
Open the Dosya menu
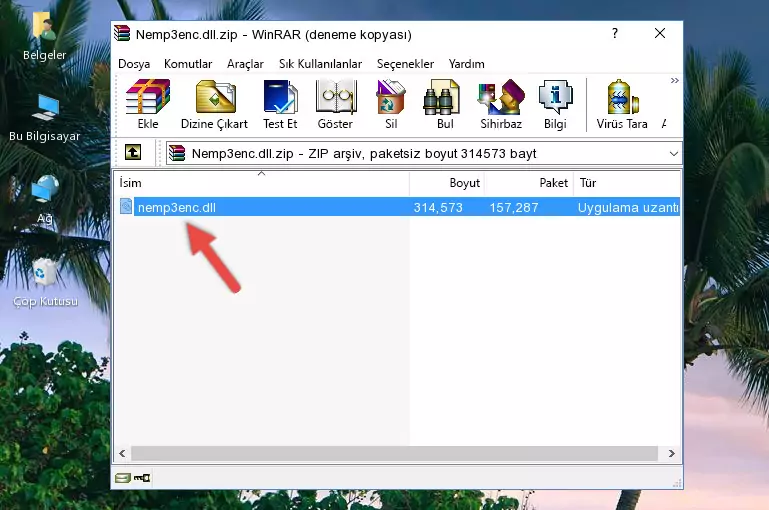(134, 64)
